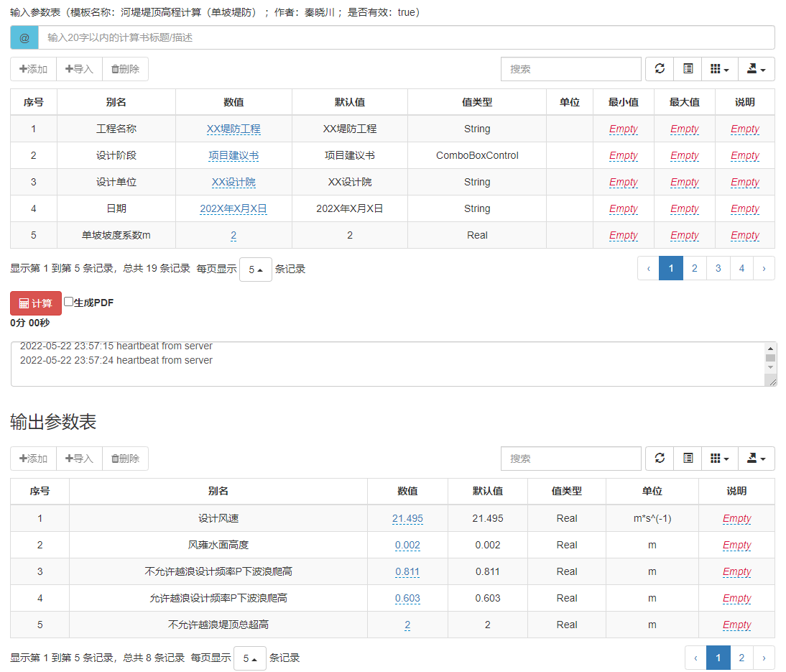Open the columns dropdown above input table
786x672 pixels.
click(719, 68)
